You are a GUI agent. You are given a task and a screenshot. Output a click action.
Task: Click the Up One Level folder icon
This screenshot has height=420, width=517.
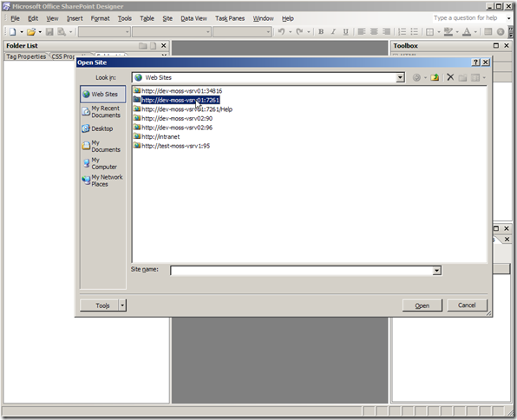(x=435, y=77)
